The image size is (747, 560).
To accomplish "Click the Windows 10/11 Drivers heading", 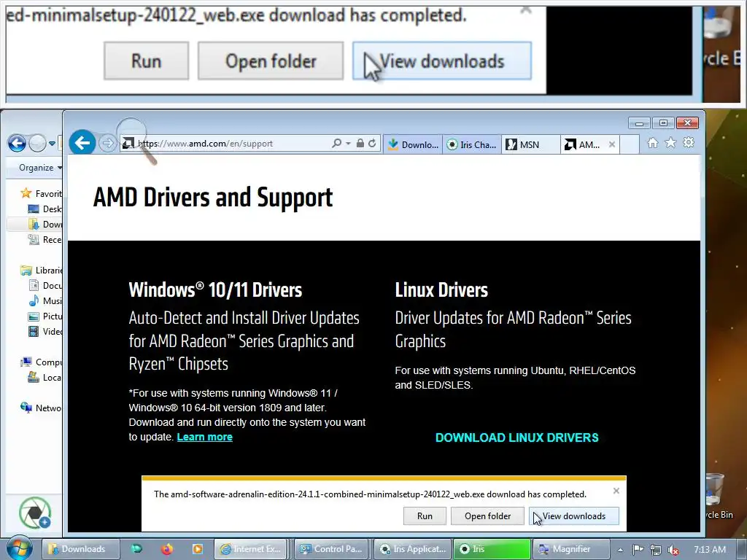I will (215, 290).
